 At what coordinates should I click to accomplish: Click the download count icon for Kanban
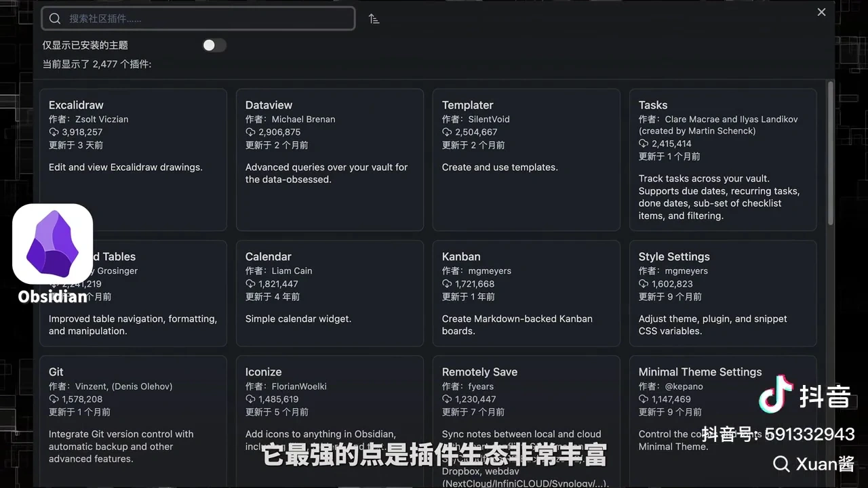tap(447, 284)
